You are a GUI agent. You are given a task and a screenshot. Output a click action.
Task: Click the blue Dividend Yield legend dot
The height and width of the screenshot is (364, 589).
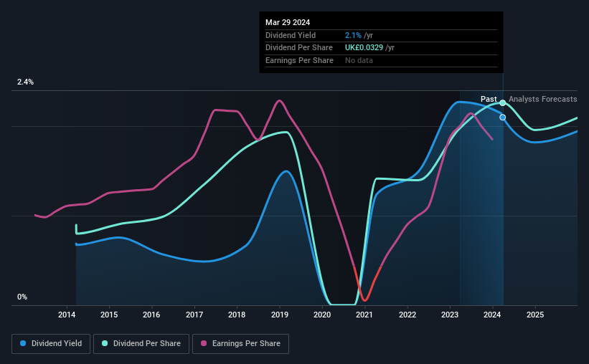(x=23, y=343)
